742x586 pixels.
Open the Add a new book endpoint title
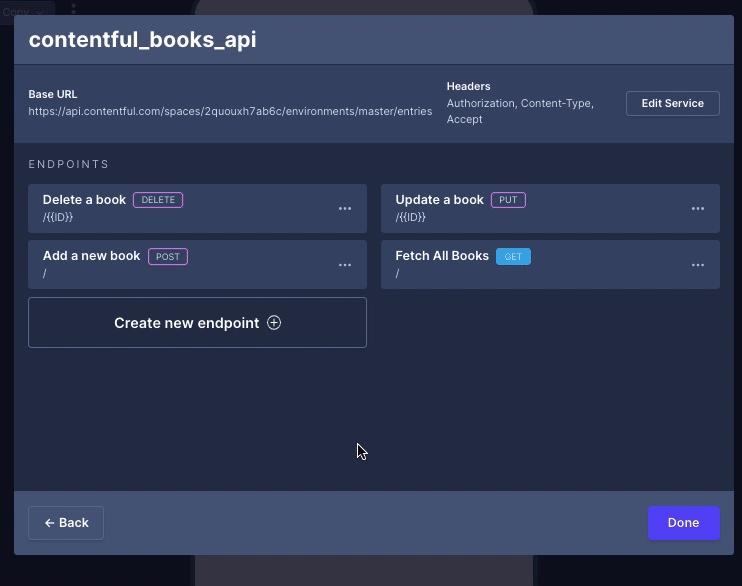point(91,256)
